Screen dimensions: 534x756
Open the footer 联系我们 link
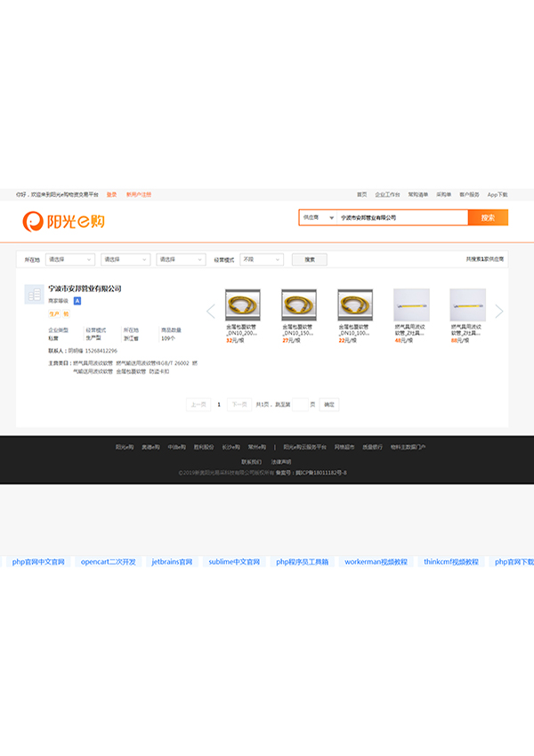(252, 462)
